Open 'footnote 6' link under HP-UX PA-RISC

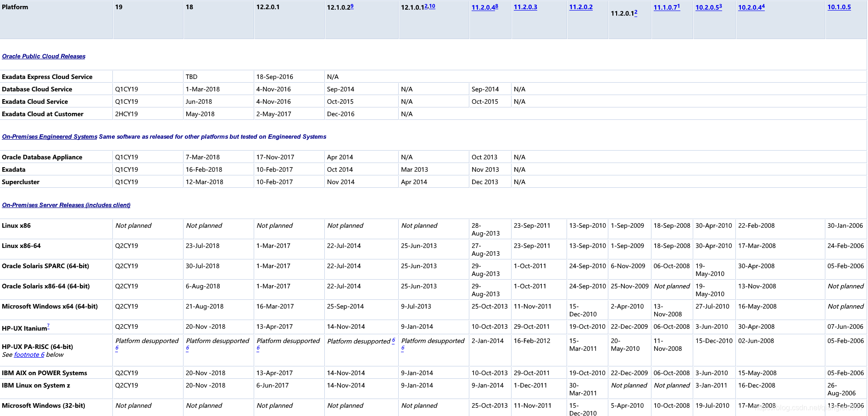[x=29, y=355]
